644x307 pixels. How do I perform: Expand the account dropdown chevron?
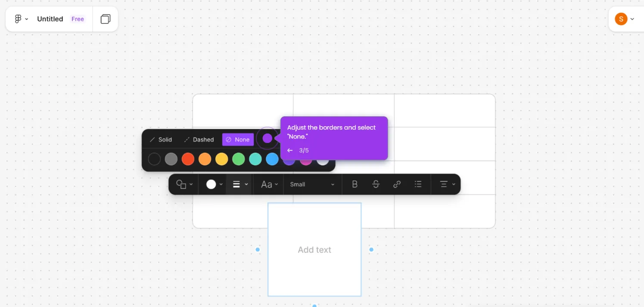tap(632, 19)
